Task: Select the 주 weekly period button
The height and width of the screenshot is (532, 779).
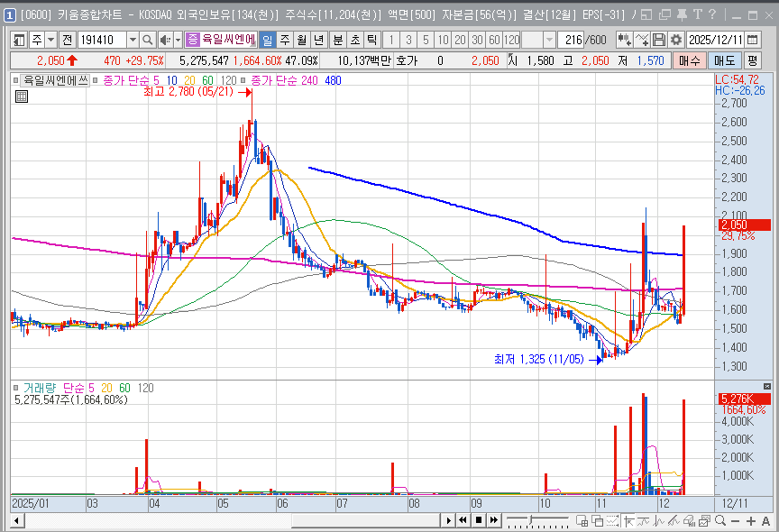Action: [285, 40]
